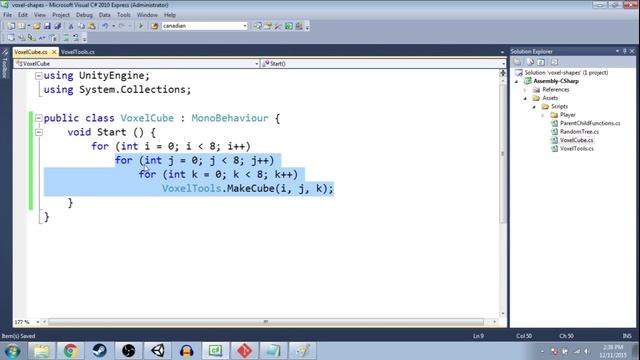Viewport: 640px width, 360px height.
Task: Collapse the Assets folder node
Action: [x=526, y=98]
